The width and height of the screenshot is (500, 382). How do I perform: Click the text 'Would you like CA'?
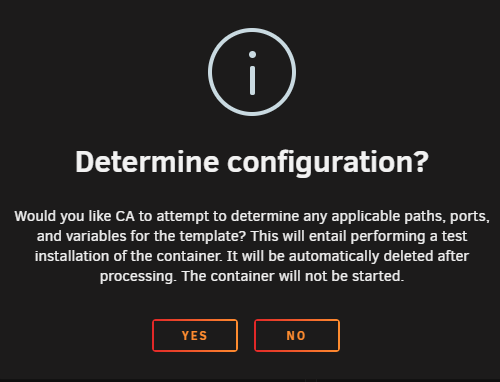(74, 216)
